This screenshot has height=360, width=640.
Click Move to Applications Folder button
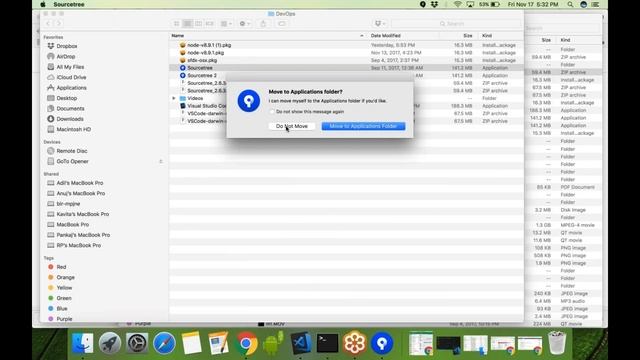click(363, 126)
